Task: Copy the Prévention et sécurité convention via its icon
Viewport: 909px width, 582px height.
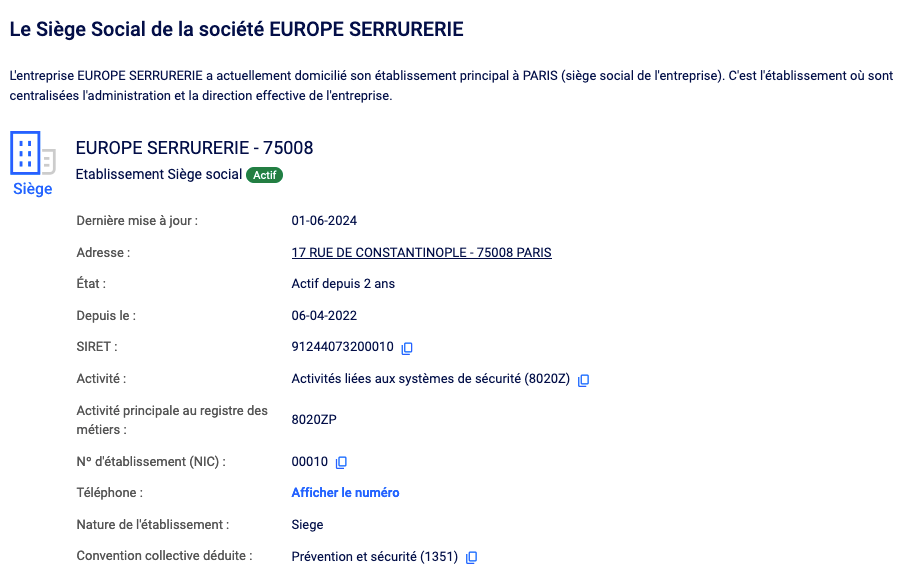Action: tap(472, 557)
